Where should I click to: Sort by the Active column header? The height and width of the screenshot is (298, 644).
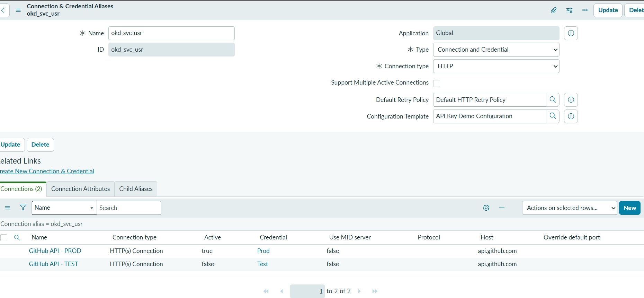tap(213, 237)
